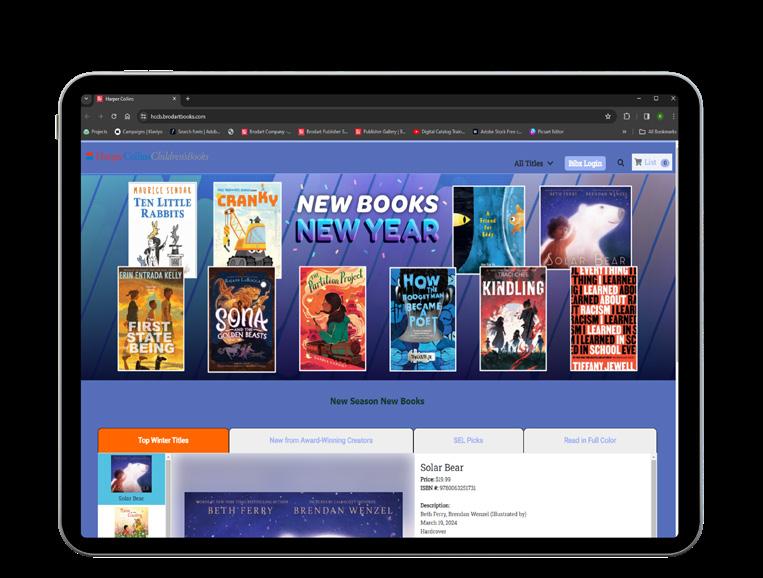
Task: Click the Cranky book cover
Action: (x=247, y=224)
